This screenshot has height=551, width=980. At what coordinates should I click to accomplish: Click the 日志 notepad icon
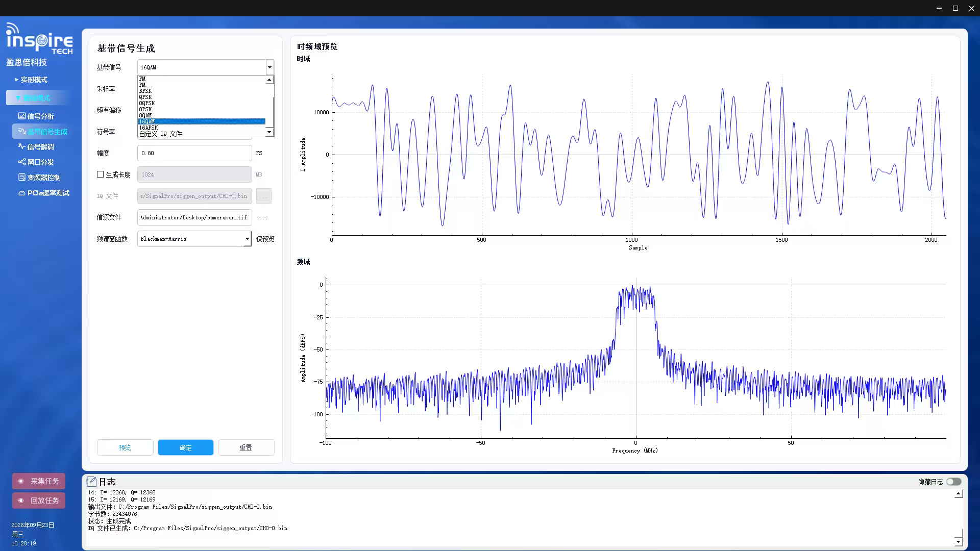(91, 482)
